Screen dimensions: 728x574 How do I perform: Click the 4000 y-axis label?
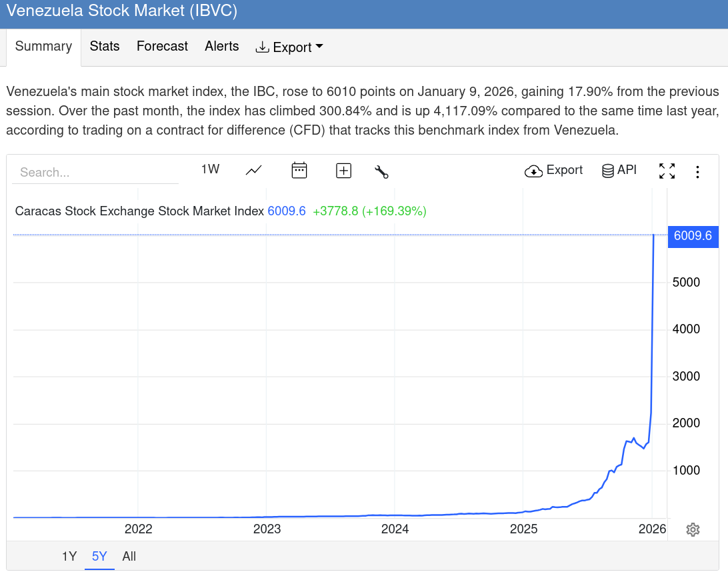pos(686,329)
